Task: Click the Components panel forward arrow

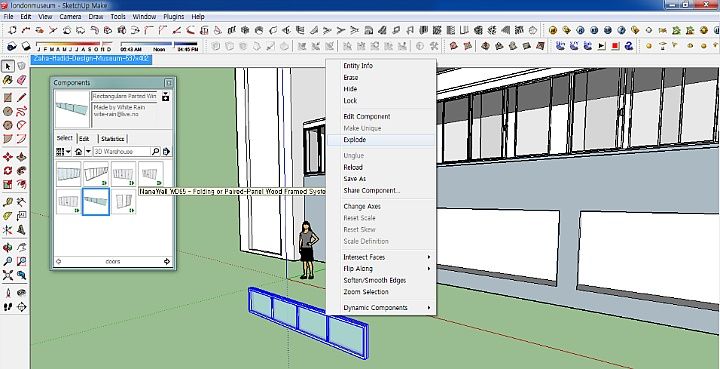Action: coord(167,262)
